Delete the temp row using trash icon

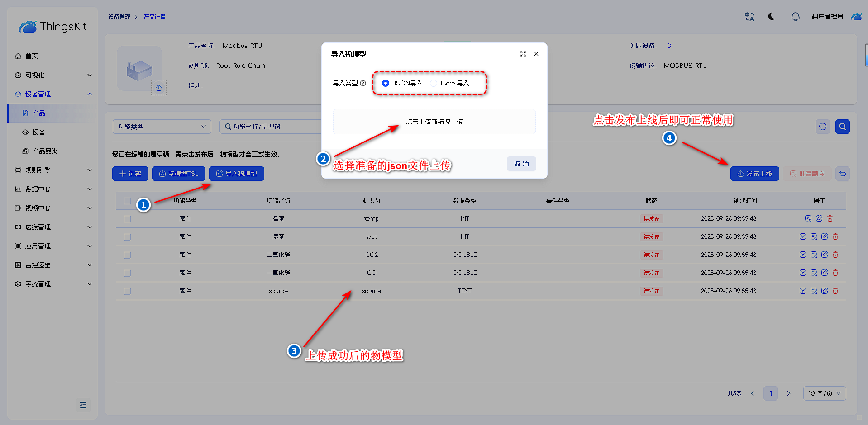click(830, 218)
